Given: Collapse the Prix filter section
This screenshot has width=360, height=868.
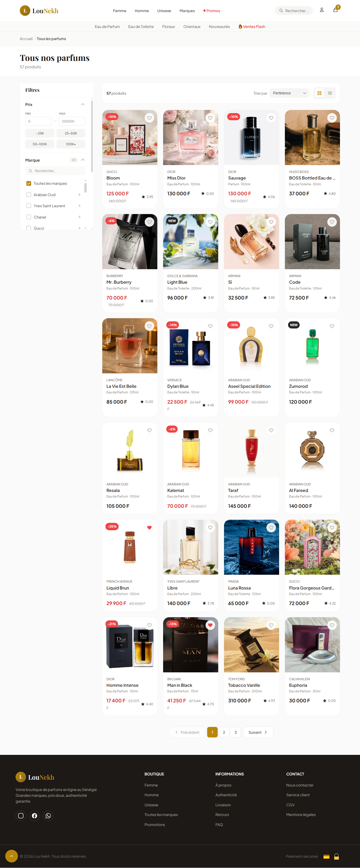Looking at the screenshot, I should pyautogui.click(x=82, y=104).
